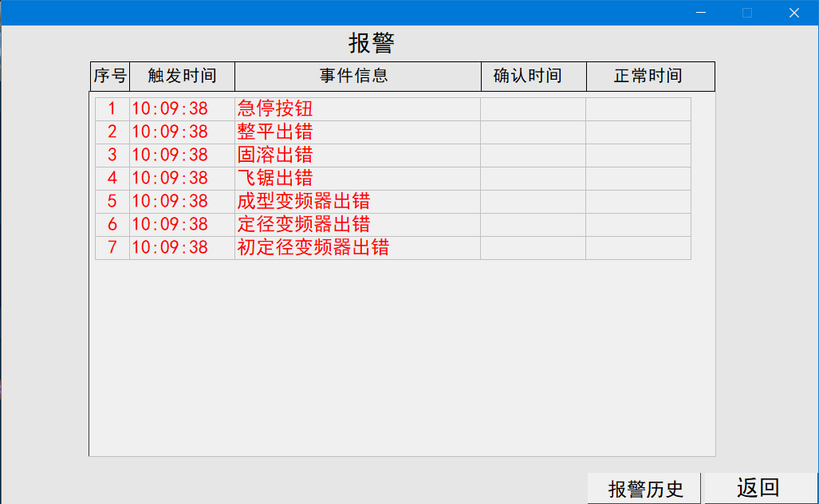
Task: Click the 正常时间 column header
Action: [648, 77]
